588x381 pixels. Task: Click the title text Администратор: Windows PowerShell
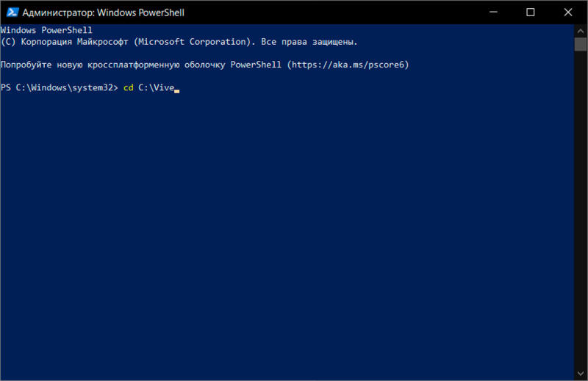103,12
